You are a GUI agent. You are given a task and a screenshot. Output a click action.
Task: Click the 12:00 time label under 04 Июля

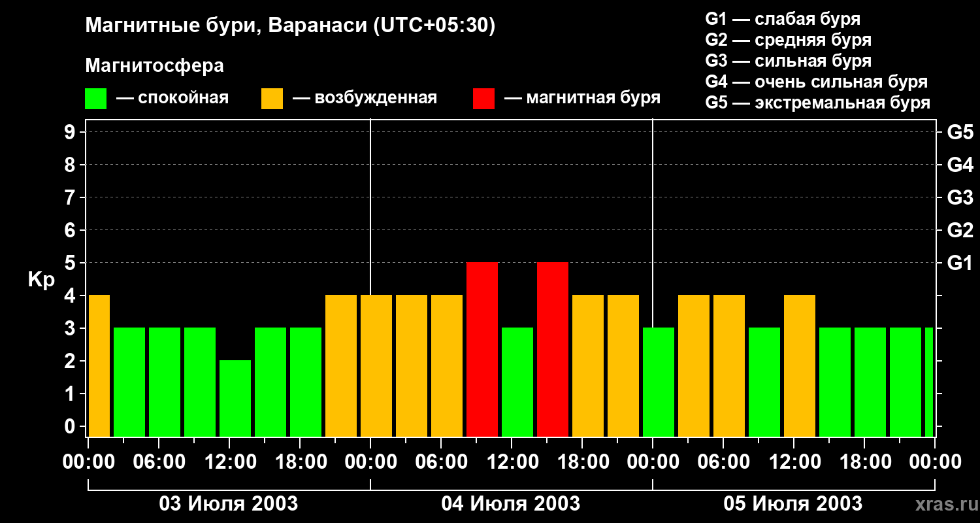[512, 462]
